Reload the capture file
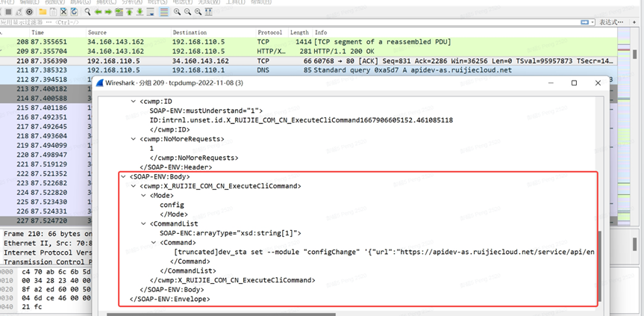Screen dimensions: 644x316 [75, 12]
